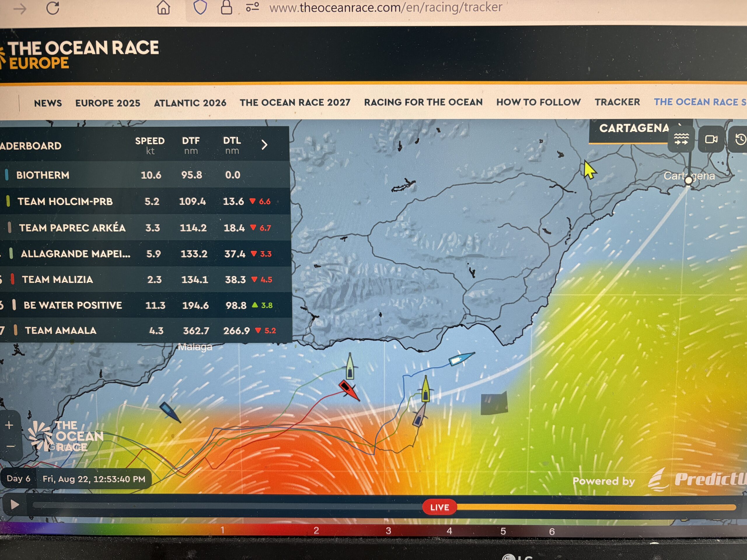This screenshot has height=560, width=747.
Task: Open the shield tracking protection icon
Action: 200,7
